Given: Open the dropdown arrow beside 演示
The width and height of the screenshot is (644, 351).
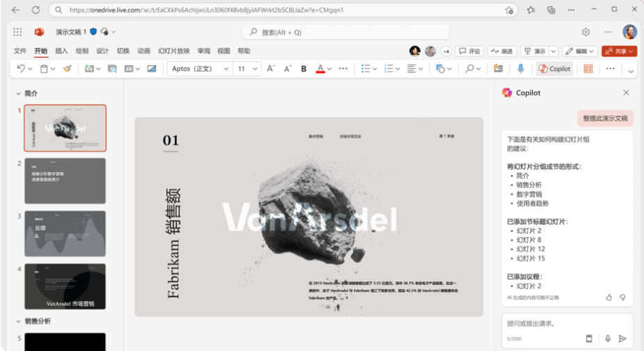Looking at the screenshot, I should click(554, 51).
